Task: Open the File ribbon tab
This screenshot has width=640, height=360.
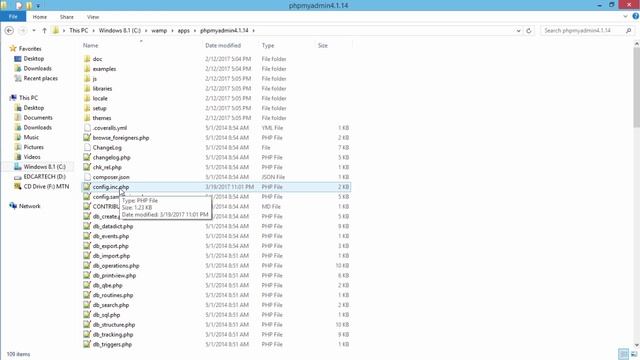Action: point(13,17)
